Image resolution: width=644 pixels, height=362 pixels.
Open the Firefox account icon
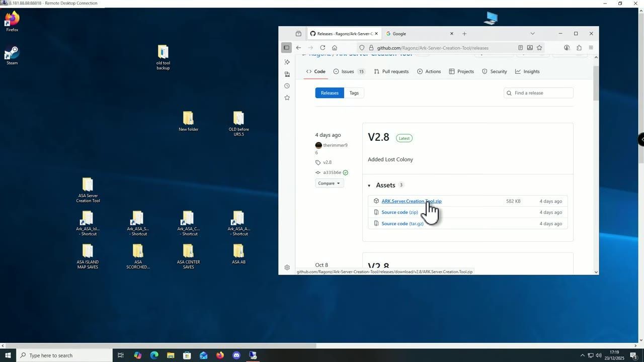pos(567,48)
